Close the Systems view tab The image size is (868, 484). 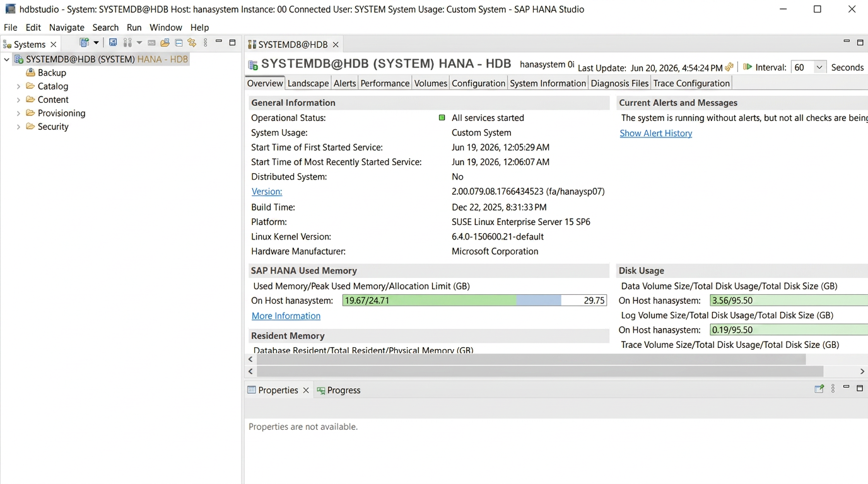point(54,44)
